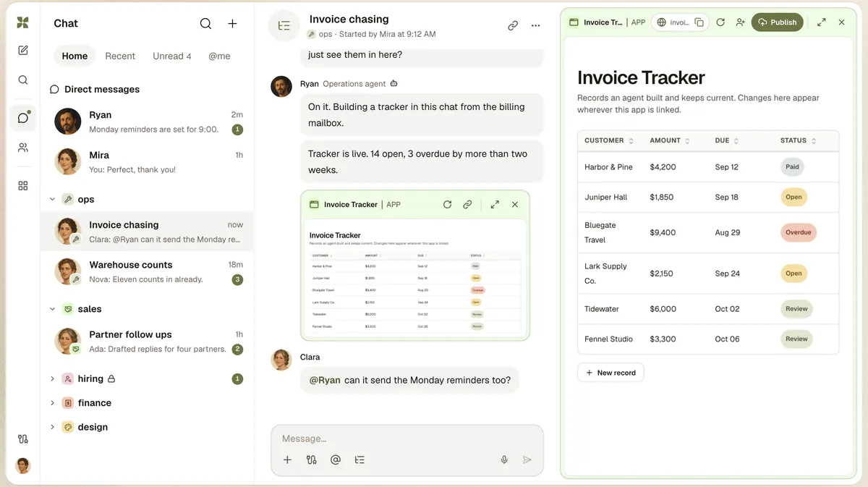Image resolution: width=868 pixels, height=487 pixels.
Task: Open thread list icon beside Invoice chasing title
Action: coord(284,25)
